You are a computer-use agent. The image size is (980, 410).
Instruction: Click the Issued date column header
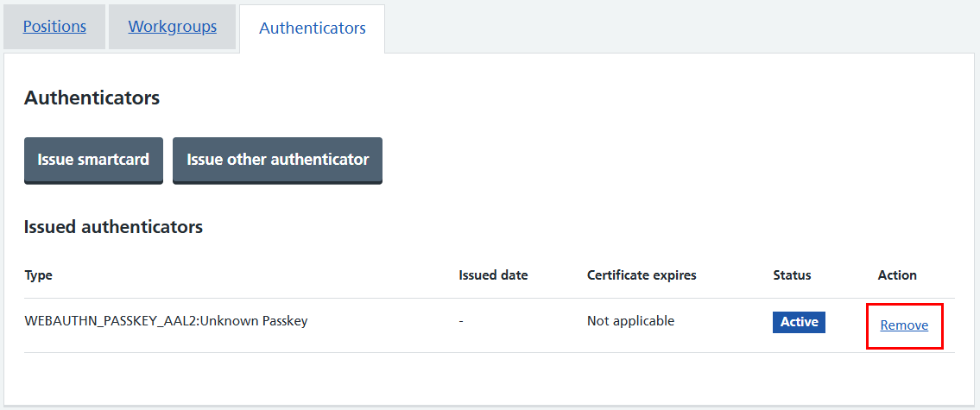click(493, 275)
